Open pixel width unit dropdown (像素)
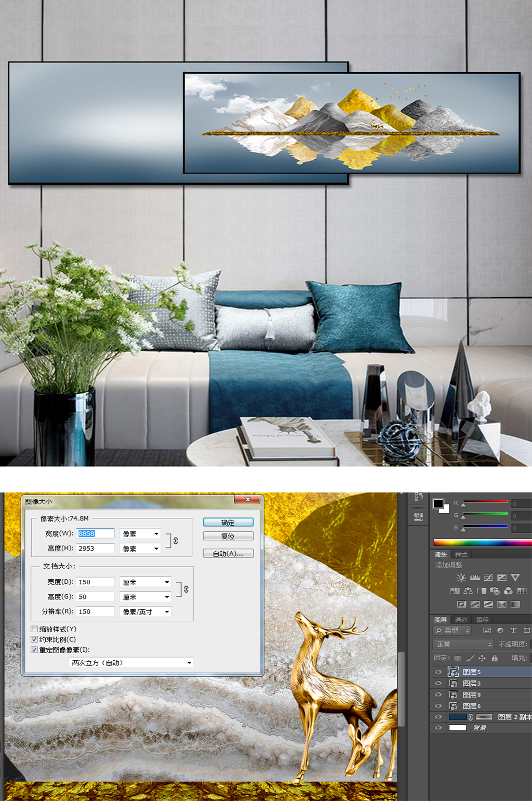The image size is (532, 801). pyautogui.click(x=140, y=533)
